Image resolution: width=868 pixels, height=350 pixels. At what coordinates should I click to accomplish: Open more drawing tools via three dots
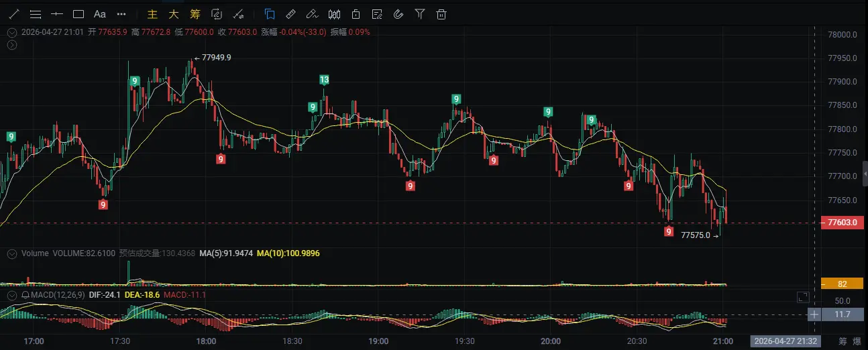(x=121, y=14)
